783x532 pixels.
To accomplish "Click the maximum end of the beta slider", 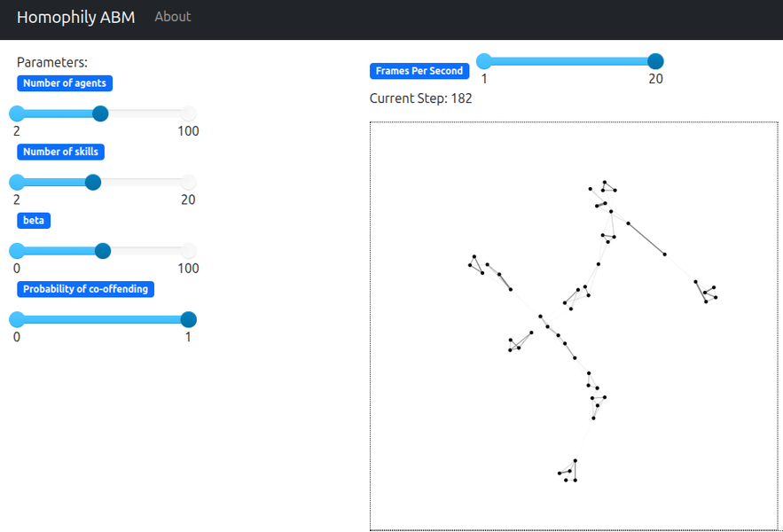I will [188, 251].
